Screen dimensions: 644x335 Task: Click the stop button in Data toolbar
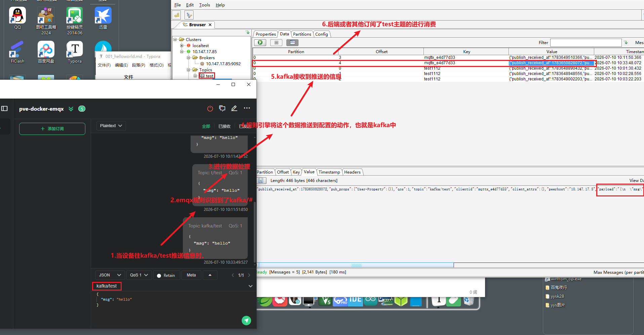pyautogui.click(x=276, y=43)
